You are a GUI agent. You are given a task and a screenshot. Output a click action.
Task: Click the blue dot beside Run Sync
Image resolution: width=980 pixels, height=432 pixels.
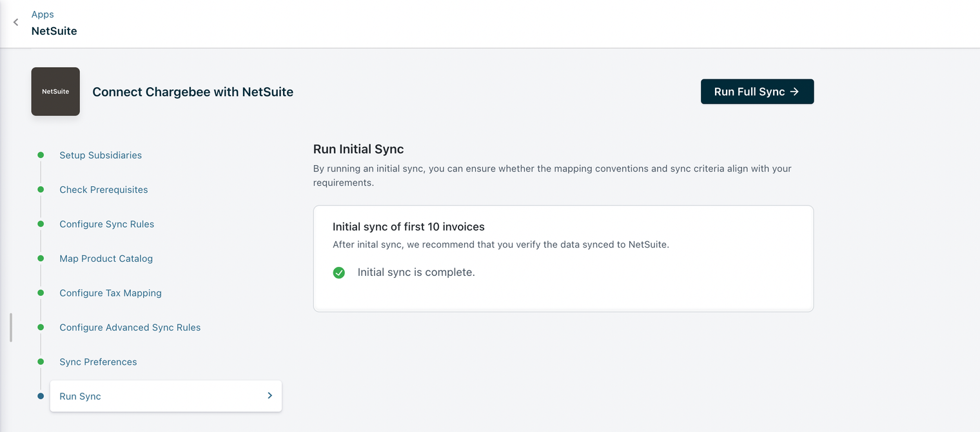pos(41,397)
